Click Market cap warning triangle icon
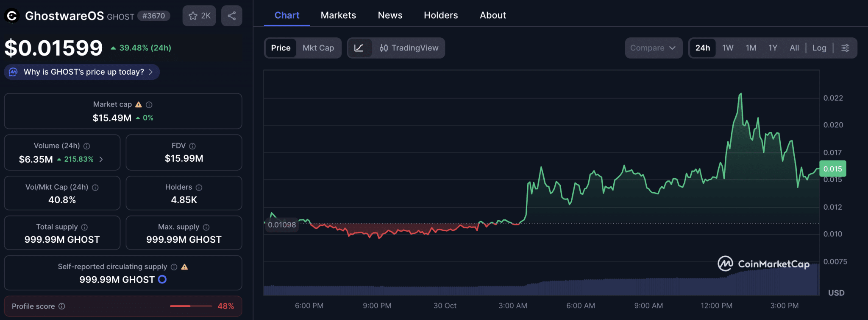This screenshot has height=320, width=868. pyautogui.click(x=139, y=104)
